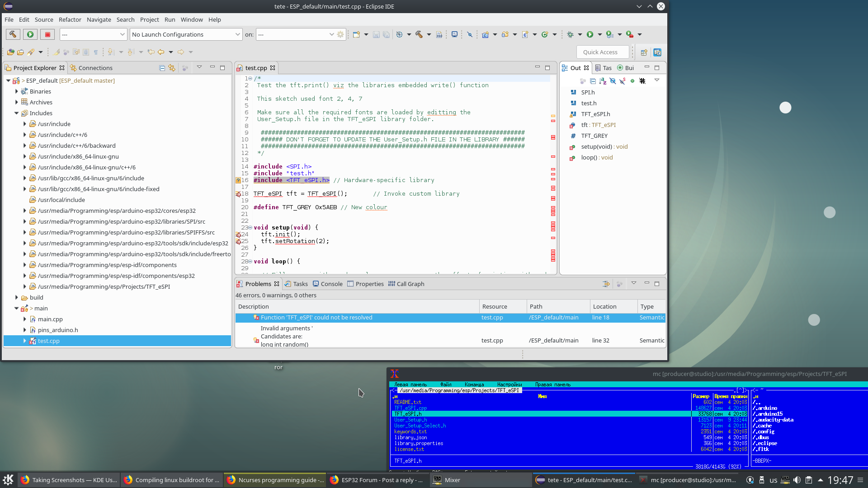The height and width of the screenshot is (488, 868).
Task: Click the Back navigation arrow icon
Action: 161,52
